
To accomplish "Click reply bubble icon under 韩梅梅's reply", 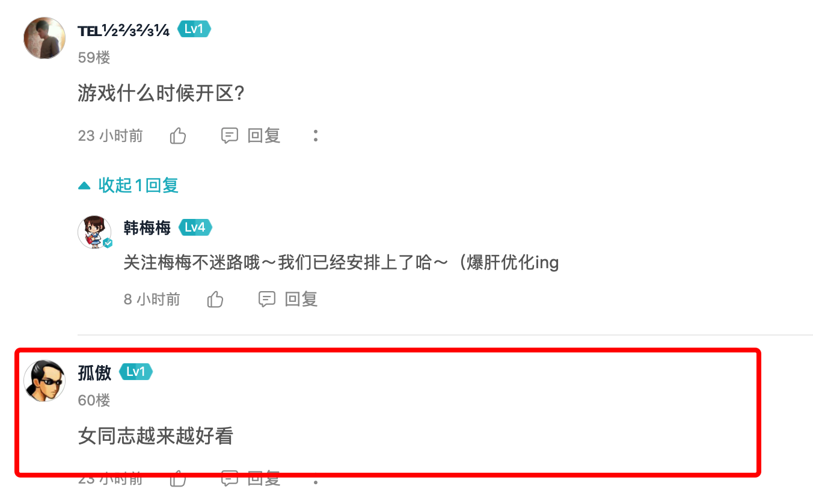I will click(267, 299).
